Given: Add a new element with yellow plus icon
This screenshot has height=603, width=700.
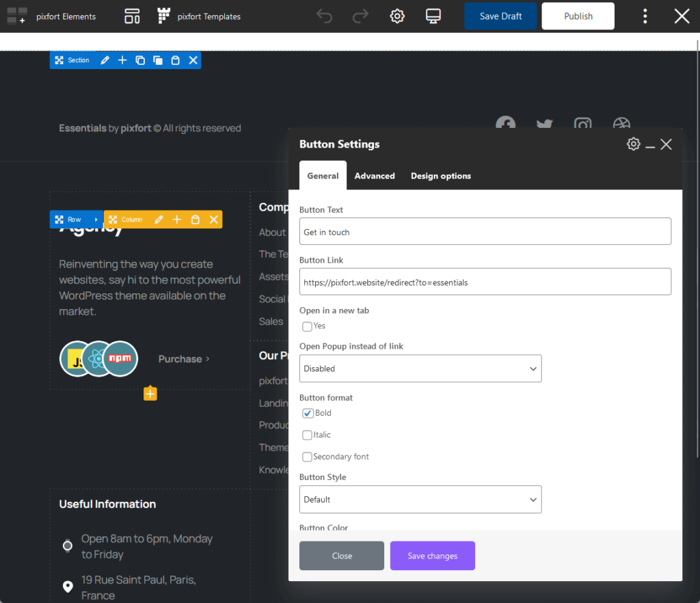Looking at the screenshot, I should pos(150,393).
